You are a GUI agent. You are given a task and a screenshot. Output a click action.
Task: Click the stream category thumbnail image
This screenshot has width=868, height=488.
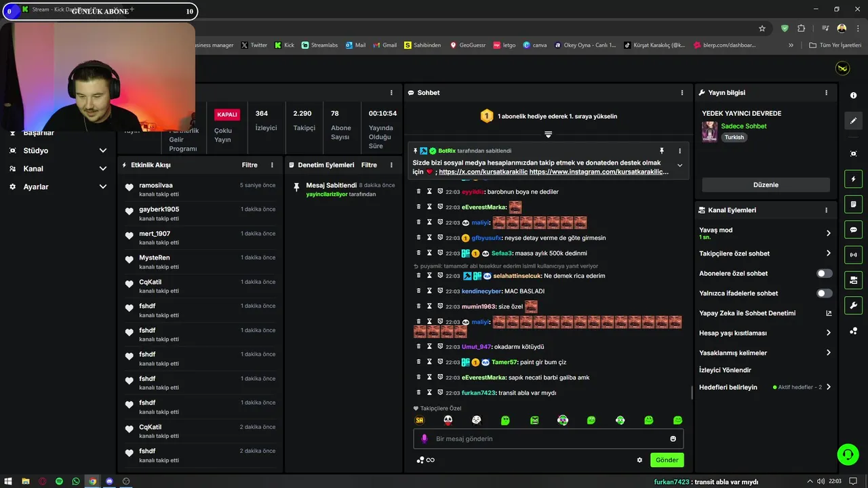(709, 131)
